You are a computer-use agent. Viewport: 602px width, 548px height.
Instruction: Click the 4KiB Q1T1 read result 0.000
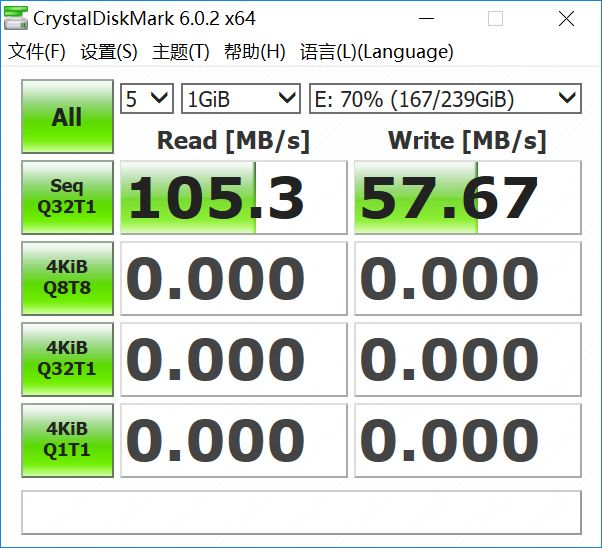tap(234, 440)
